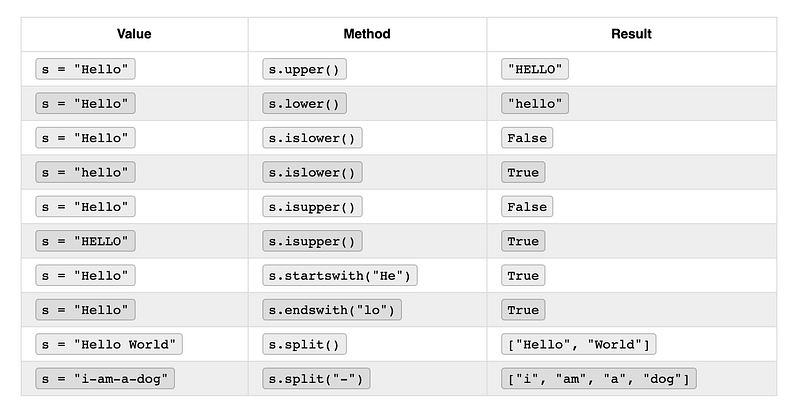Click the Method column header

click(367, 34)
